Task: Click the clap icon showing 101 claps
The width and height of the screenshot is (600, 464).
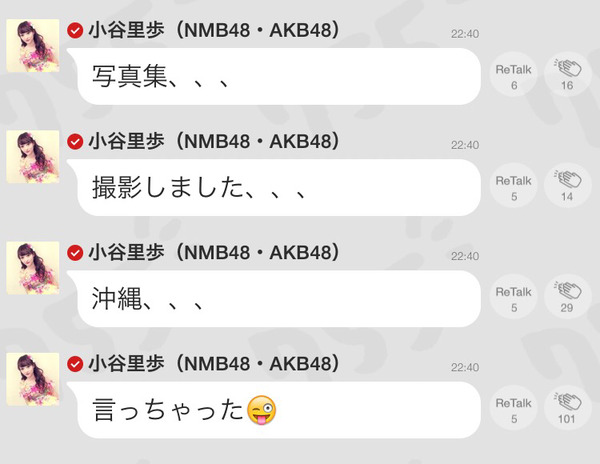Action: coord(567,408)
